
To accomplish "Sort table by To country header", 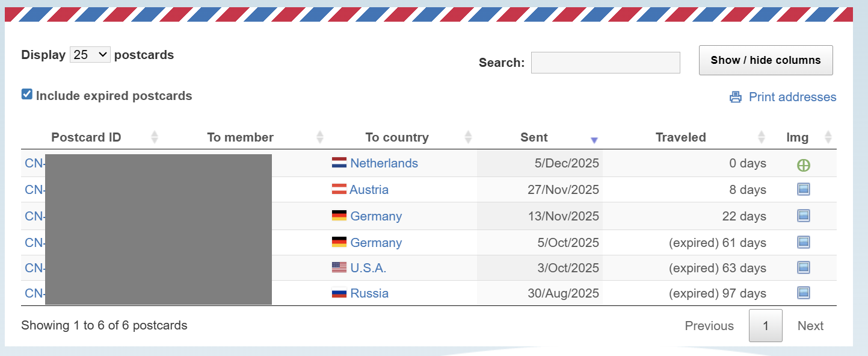I will click(x=396, y=137).
